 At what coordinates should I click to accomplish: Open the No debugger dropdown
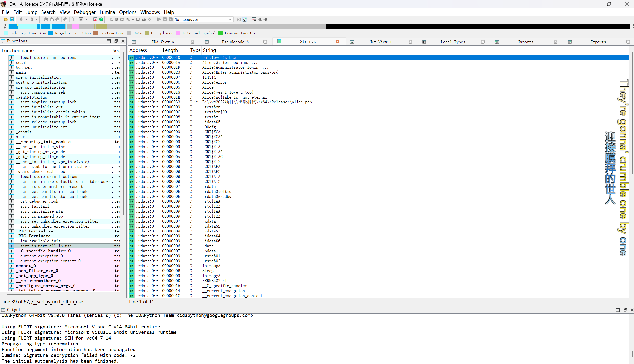pyautogui.click(x=230, y=20)
